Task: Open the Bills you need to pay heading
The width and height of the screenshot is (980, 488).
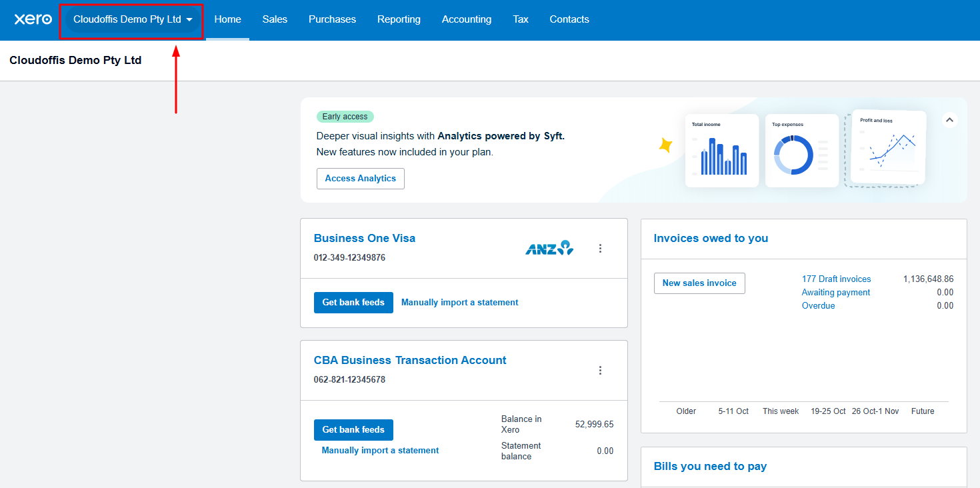Action: pos(710,467)
